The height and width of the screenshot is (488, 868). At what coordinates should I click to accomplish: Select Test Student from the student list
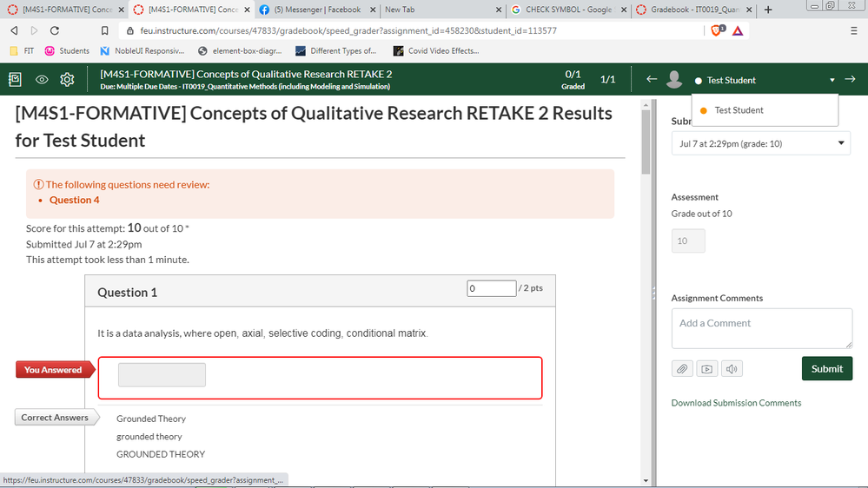[739, 110]
